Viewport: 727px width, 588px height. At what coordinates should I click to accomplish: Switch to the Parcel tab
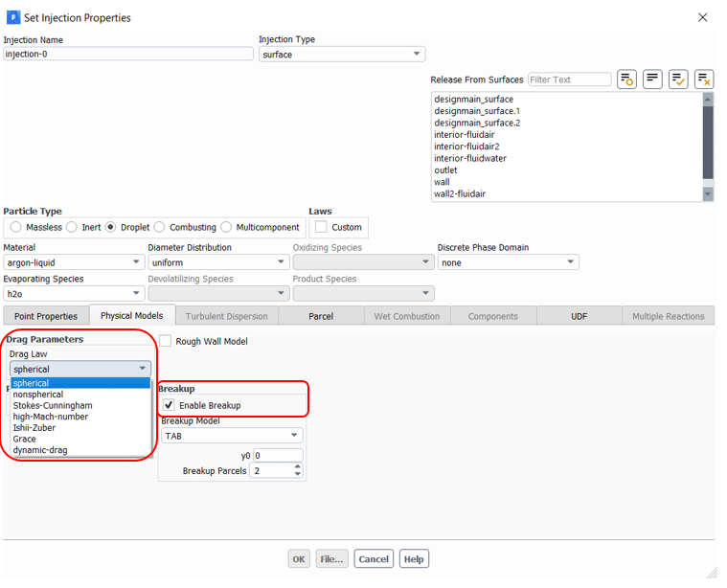(x=319, y=316)
